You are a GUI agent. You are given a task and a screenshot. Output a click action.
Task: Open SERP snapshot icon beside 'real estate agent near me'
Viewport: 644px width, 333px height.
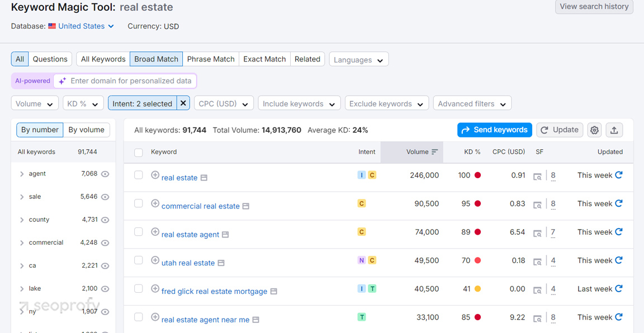pyautogui.click(x=256, y=320)
